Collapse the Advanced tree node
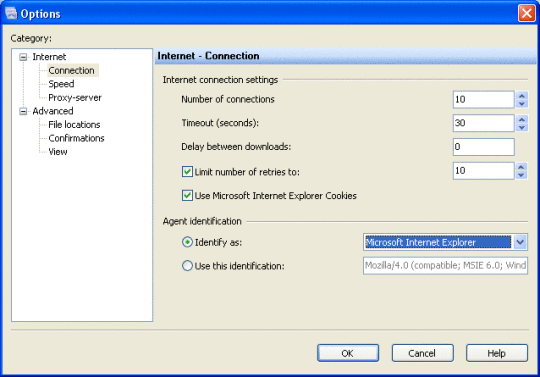Image resolution: width=540 pixels, height=377 pixels. click(23, 111)
